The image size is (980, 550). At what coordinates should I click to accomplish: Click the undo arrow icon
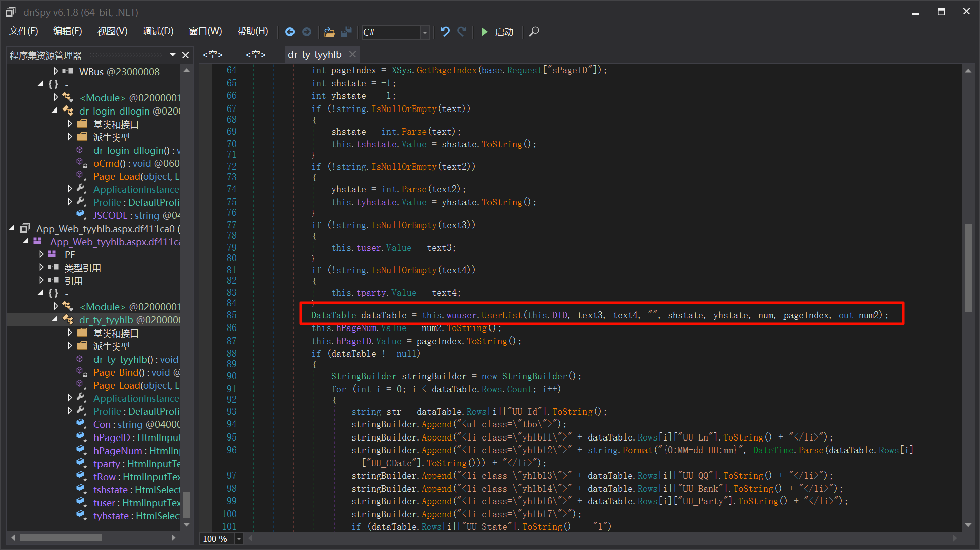click(x=445, y=32)
